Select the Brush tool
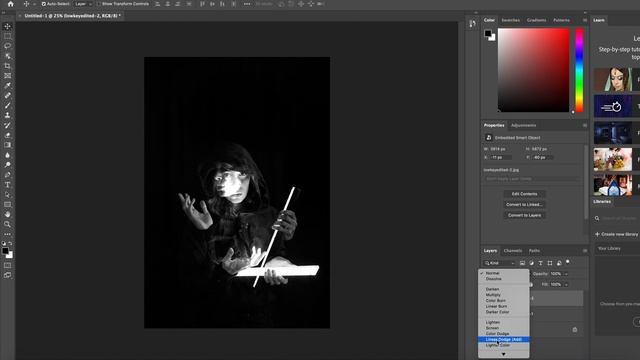 click(x=7, y=105)
